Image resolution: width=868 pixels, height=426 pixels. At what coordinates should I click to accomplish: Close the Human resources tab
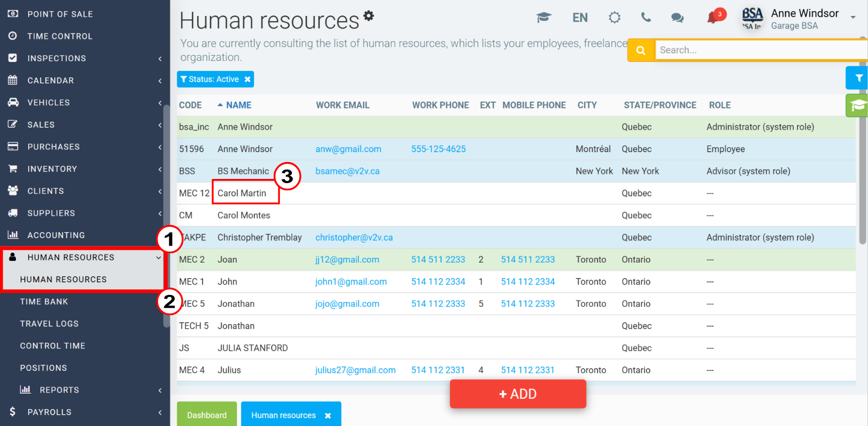tap(328, 415)
